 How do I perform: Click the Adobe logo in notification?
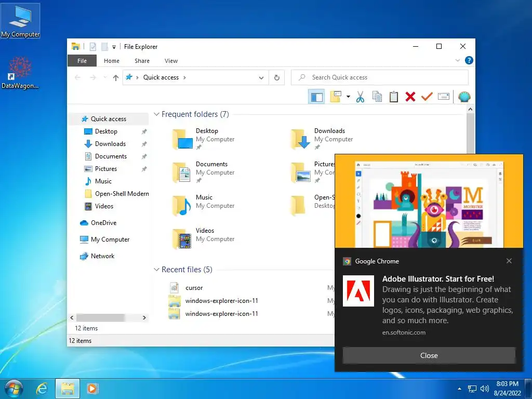(358, 291)
